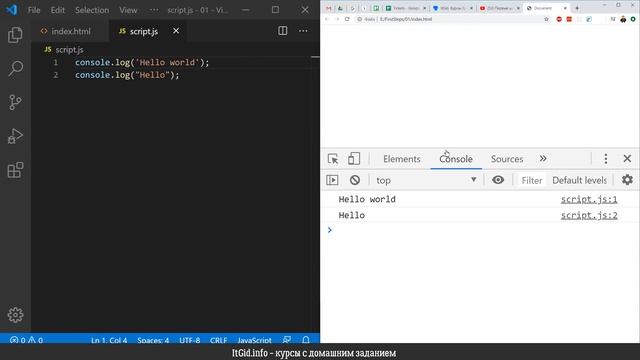Click code line 2 console.log("Hello")
640x360 pixels.
(x=127, y=75)
